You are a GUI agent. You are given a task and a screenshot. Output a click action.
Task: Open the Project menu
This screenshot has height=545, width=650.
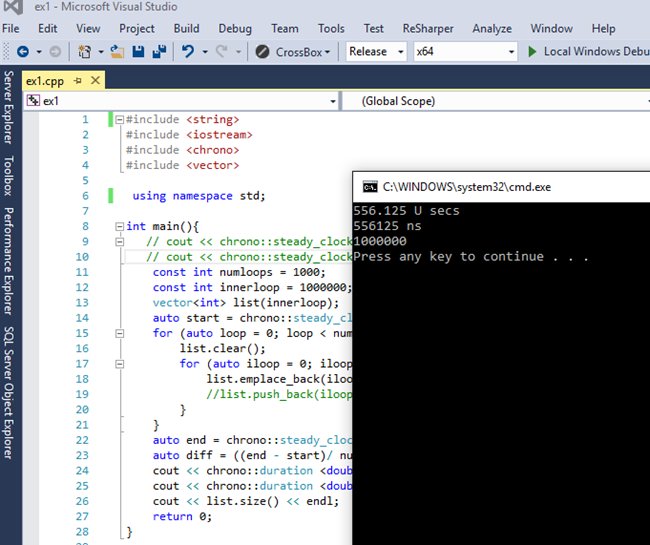(137, 29)
